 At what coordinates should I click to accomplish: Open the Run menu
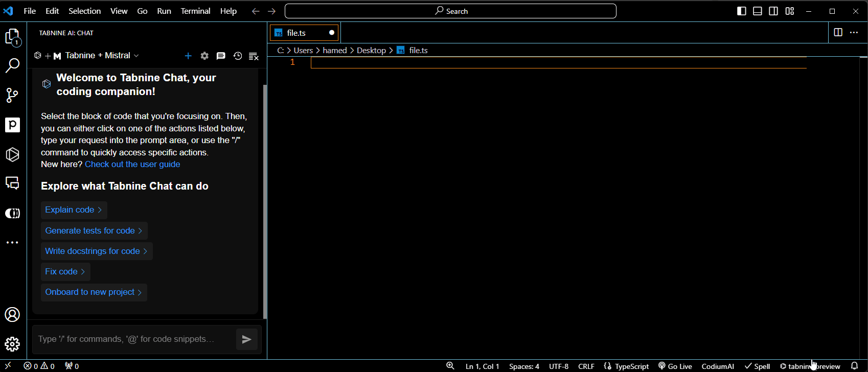164,11
